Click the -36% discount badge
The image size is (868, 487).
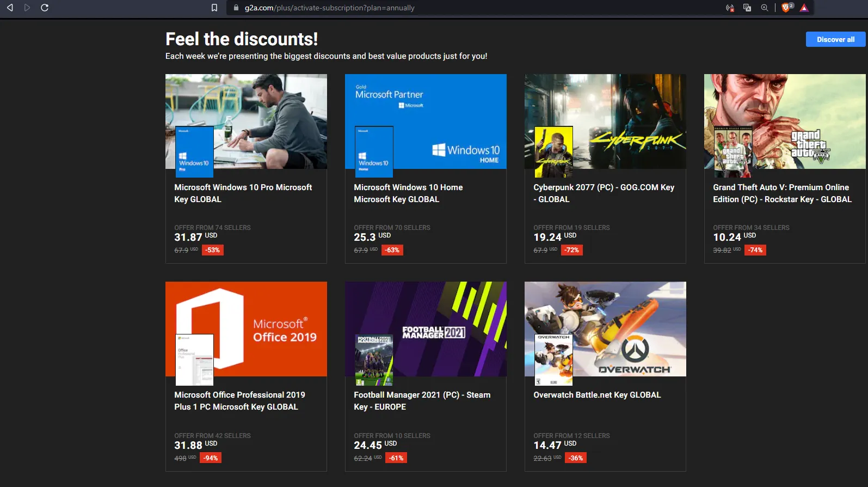[576, 458]
